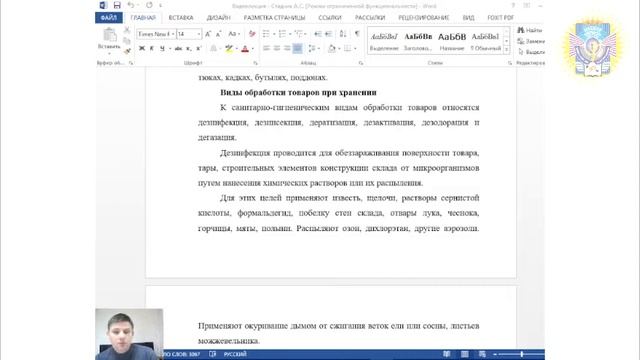Click the Copy icon below scissors

[127, 41]
